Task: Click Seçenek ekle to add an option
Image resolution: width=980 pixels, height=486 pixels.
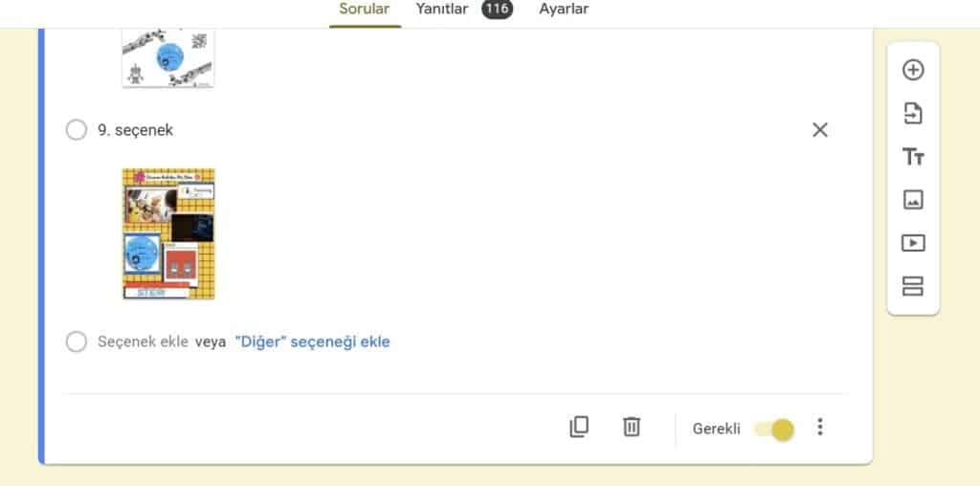Action: coord(143,342)
